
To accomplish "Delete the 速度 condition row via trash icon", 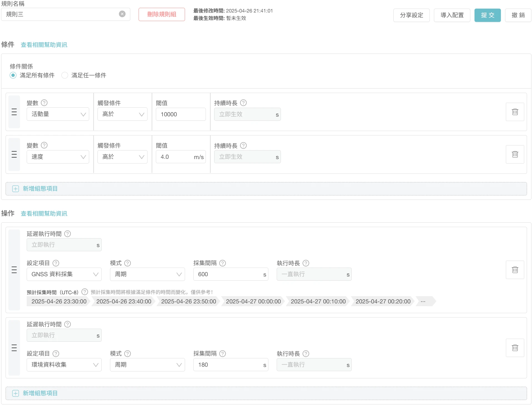I will click(515, 154).
